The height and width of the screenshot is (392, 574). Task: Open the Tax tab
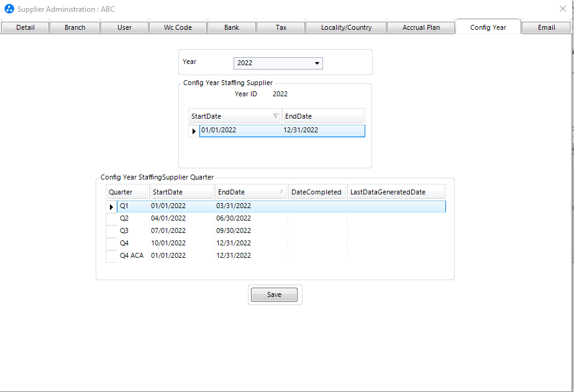(281, 27)
